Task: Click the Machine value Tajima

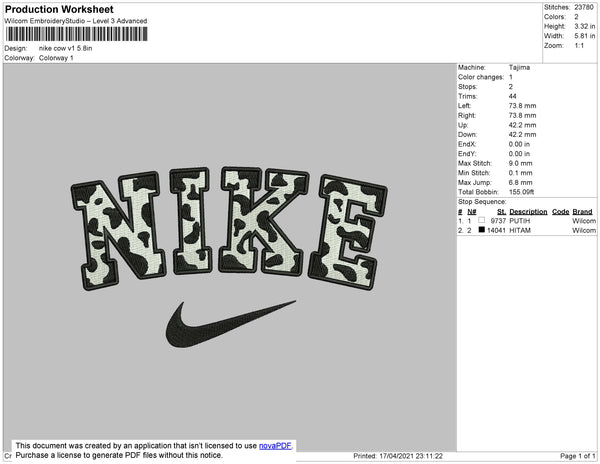Action: click(519, 67)
